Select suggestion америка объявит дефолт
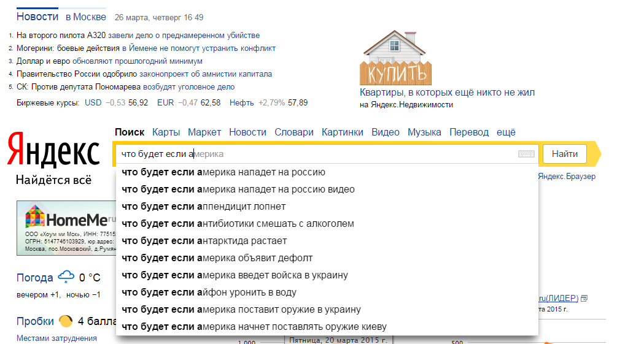The height and width of the screenshot is (344, 644). click(327, 258)
